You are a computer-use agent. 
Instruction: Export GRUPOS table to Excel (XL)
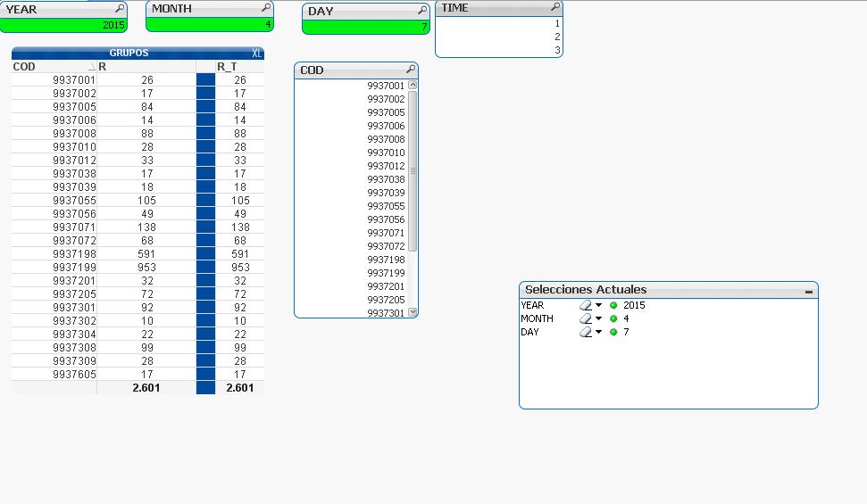pos(256,53)
